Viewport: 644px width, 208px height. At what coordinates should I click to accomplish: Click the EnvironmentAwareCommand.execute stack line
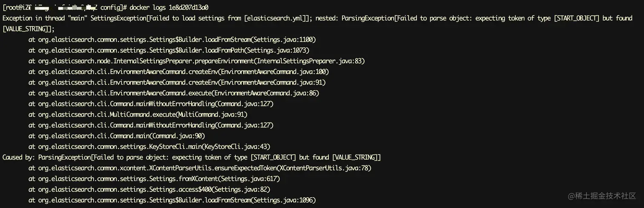(174, 93)
